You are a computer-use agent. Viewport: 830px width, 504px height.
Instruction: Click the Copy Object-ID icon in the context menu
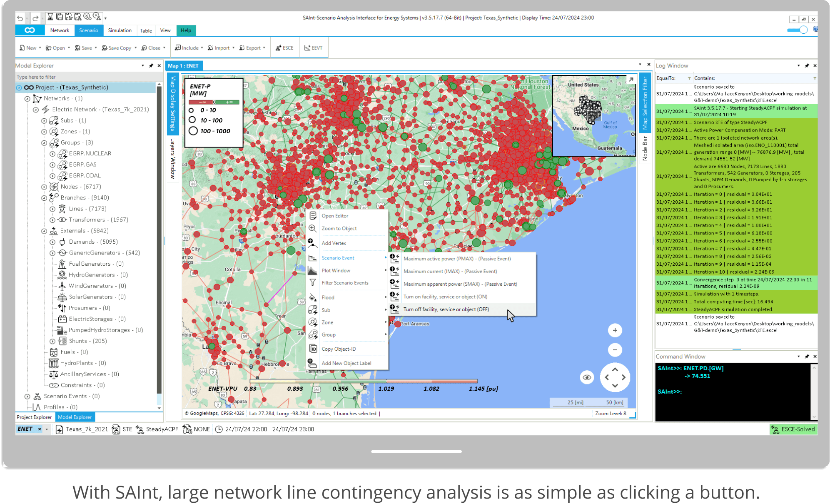[x=313, y=349]
